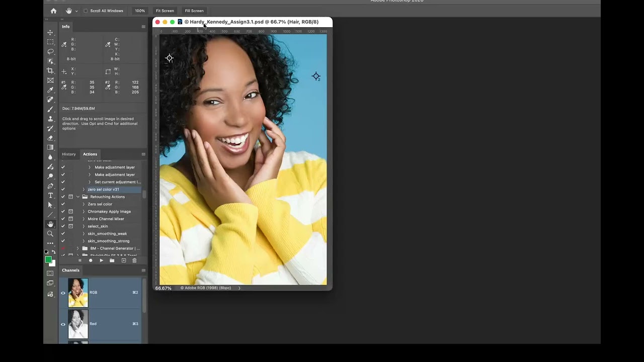Select the Pen tool

50,186
